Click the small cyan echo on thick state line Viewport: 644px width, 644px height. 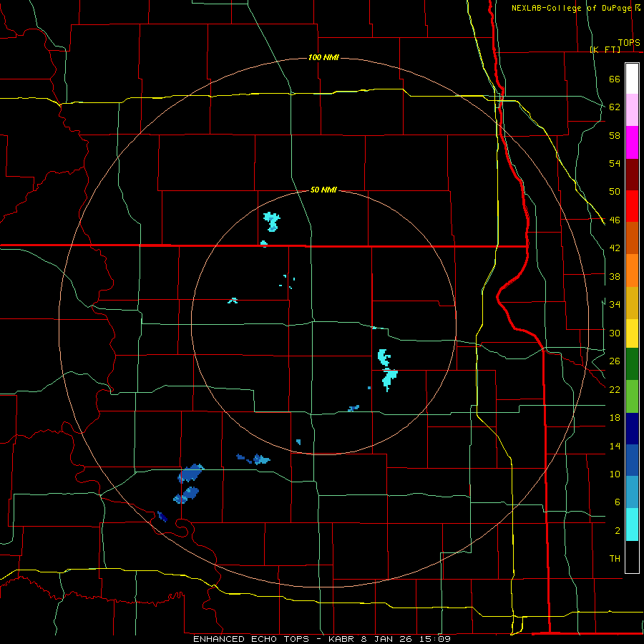263,243
